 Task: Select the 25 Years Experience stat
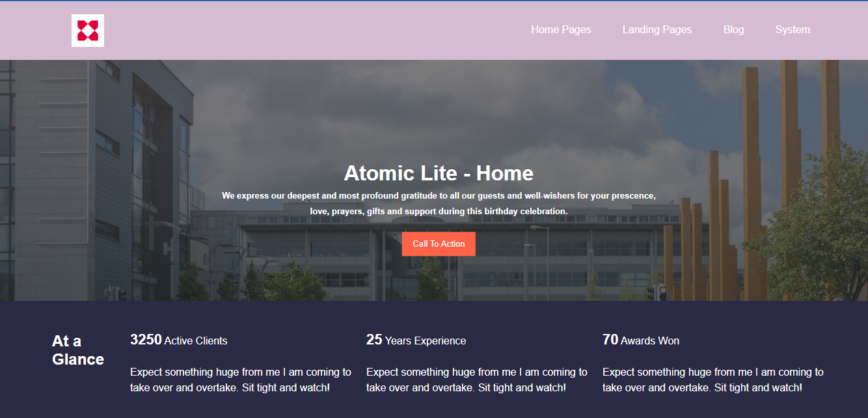pyautogui.click(x=416, y=340)
